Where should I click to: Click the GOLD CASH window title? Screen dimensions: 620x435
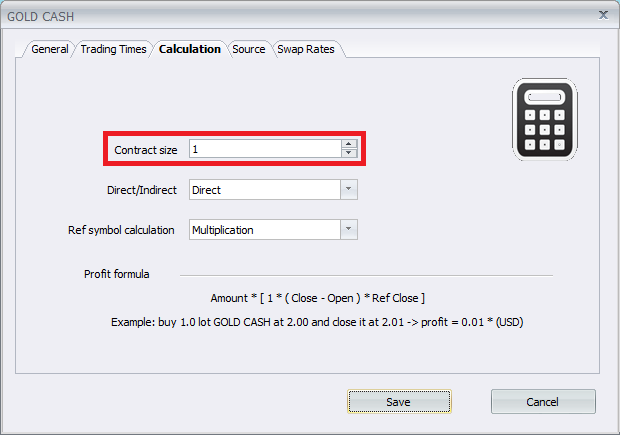click(41, 17)
